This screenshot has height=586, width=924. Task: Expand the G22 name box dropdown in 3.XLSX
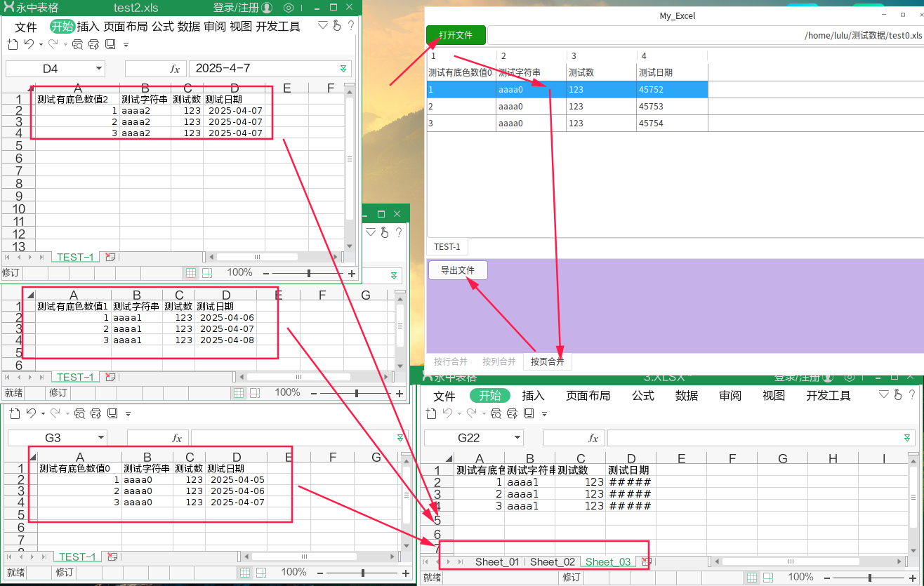tap(517, 438)
